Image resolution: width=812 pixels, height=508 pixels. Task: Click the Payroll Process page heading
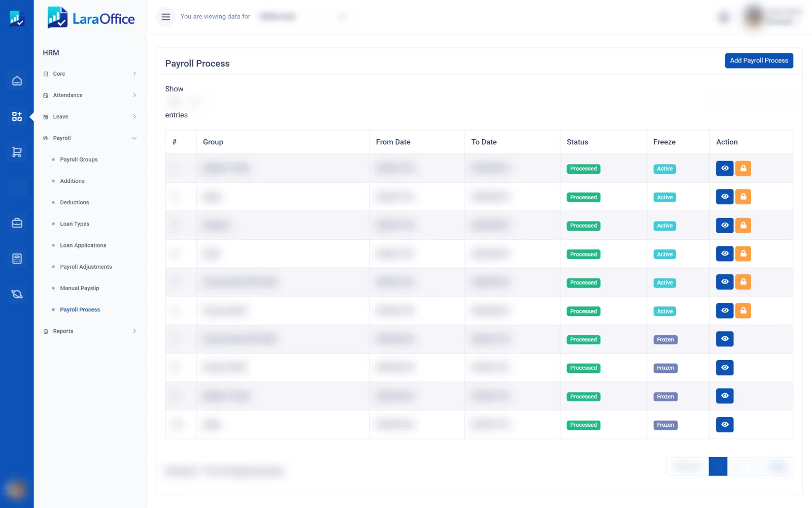coord(197,63)
